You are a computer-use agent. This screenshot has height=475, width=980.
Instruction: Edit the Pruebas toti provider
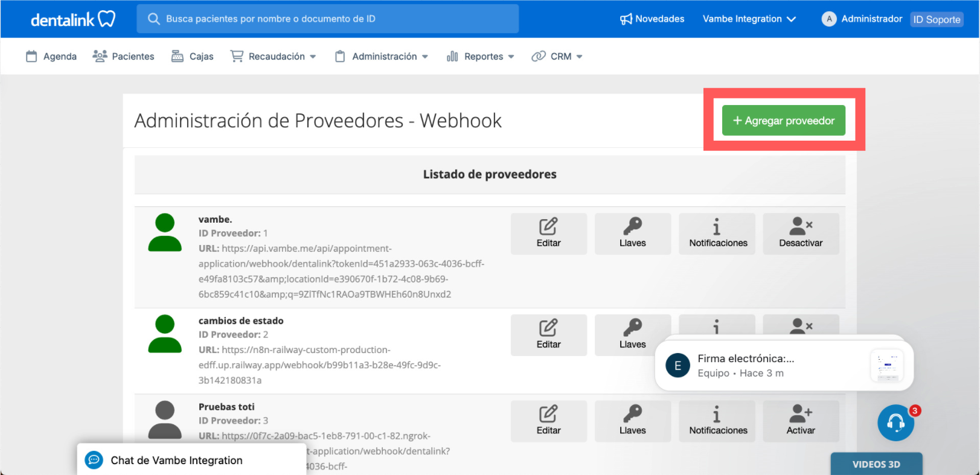[x=548, y=421]
